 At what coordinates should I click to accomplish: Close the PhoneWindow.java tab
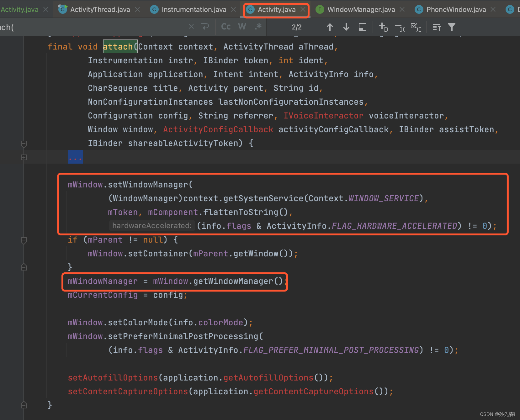pyautogui.click(x=493, y=9)
